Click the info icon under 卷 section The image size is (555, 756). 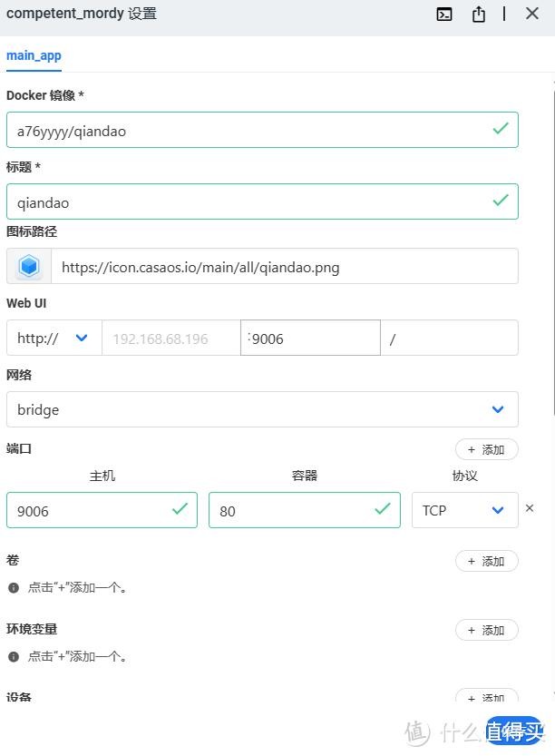coord(14,588)
